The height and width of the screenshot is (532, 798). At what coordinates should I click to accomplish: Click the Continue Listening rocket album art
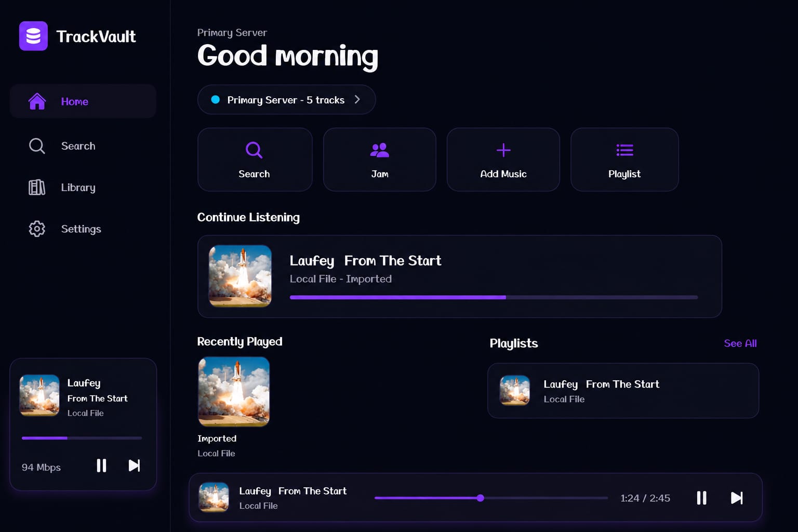coord(240,276)
